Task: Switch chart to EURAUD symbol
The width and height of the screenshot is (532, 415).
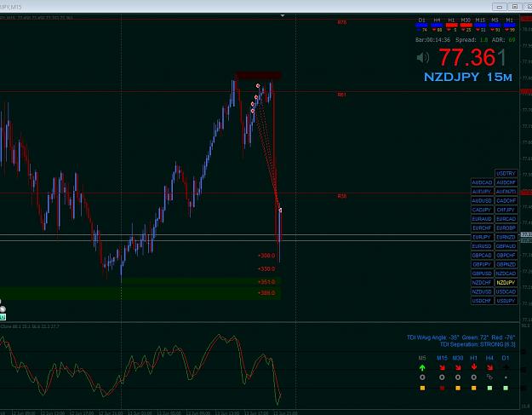Action: (482, 219)
